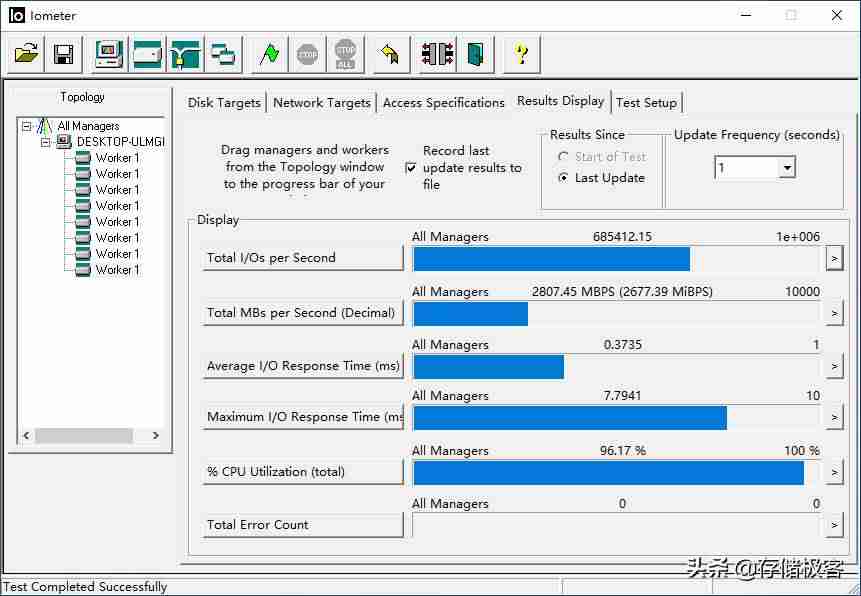Click the 1e+006 scale maximum value

pos(797,237)
